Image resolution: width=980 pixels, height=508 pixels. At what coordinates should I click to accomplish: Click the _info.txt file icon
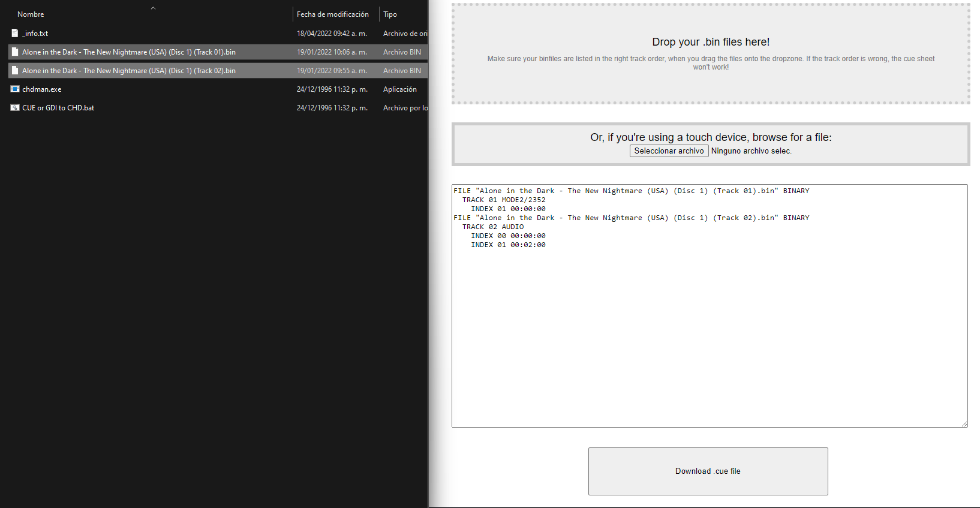tap(15, 34)
